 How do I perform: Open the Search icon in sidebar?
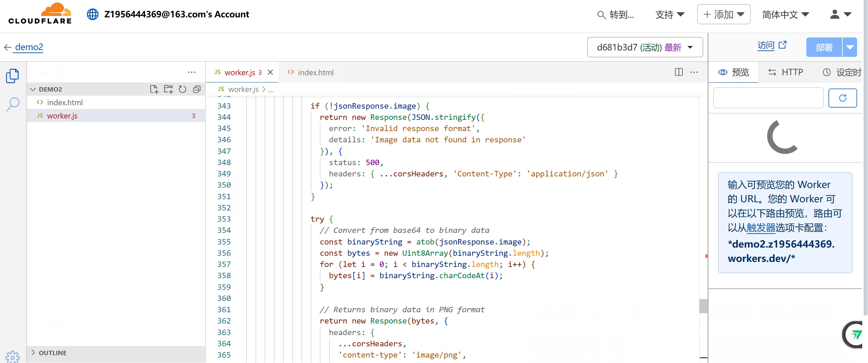tap(13, 104)
